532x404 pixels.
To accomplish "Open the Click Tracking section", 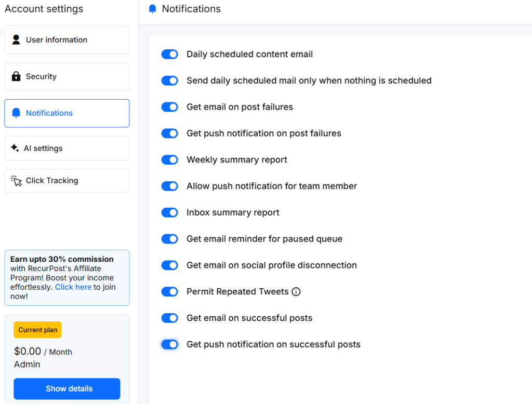I will 66,180.
